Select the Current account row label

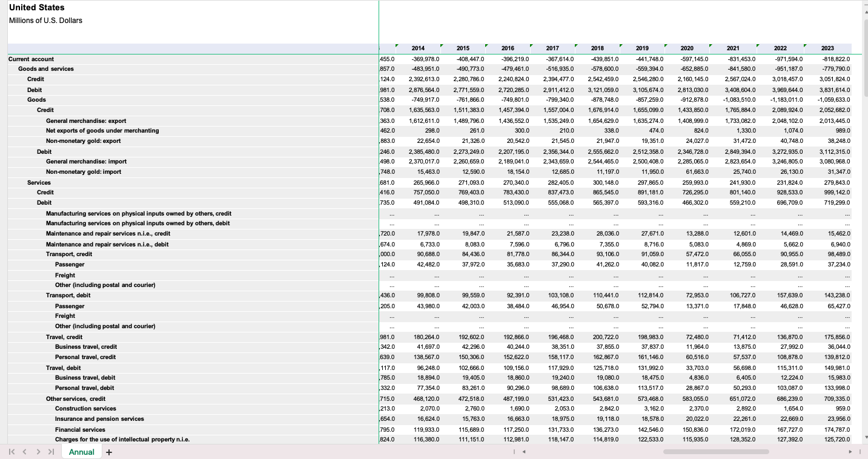31,59
